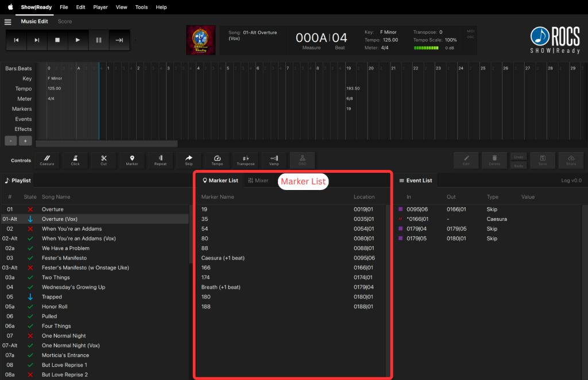Add a Marker with the pin icon
The width and height of the screenshot is (588, 380).
[132, 160]
